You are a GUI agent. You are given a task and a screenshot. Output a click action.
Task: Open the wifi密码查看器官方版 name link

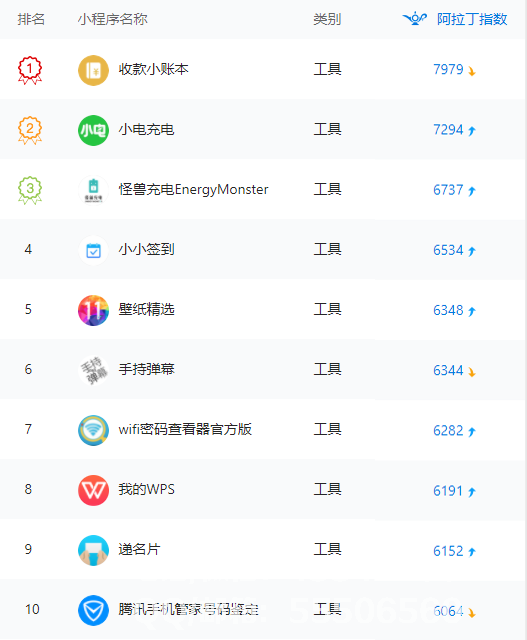pos(185,429)
